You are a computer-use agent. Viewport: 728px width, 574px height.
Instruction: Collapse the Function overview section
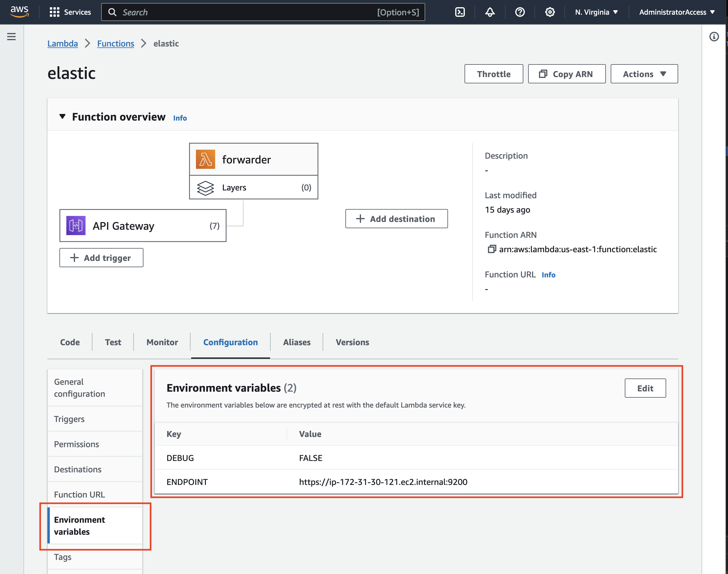coord(62,117)
